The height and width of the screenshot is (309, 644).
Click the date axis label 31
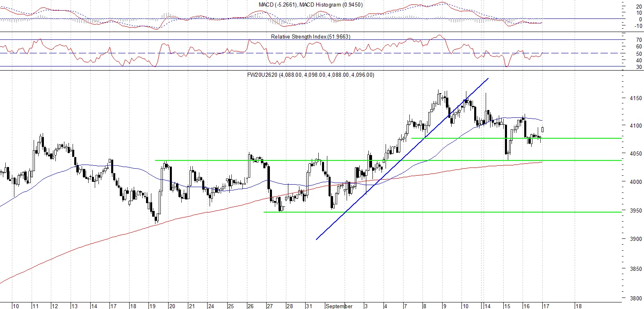(309, 306)
